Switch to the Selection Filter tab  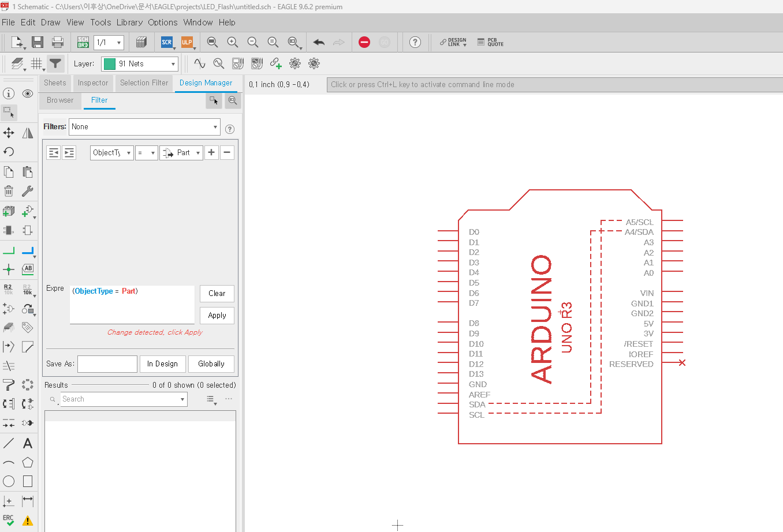[x=144, y=83]
